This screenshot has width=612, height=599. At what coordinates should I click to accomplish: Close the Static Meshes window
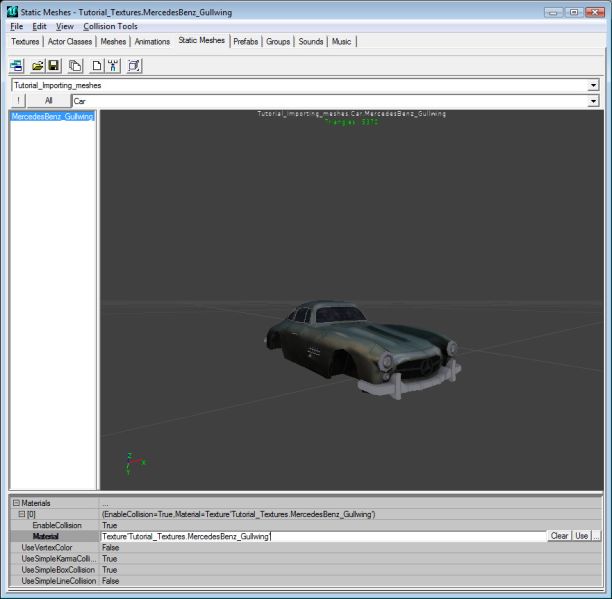[595, 12]
